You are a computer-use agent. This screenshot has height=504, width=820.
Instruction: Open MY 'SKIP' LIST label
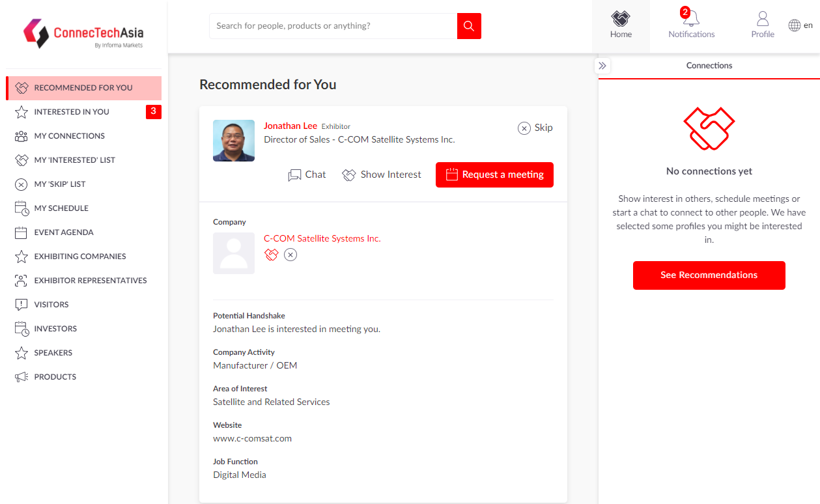point(60,184)
